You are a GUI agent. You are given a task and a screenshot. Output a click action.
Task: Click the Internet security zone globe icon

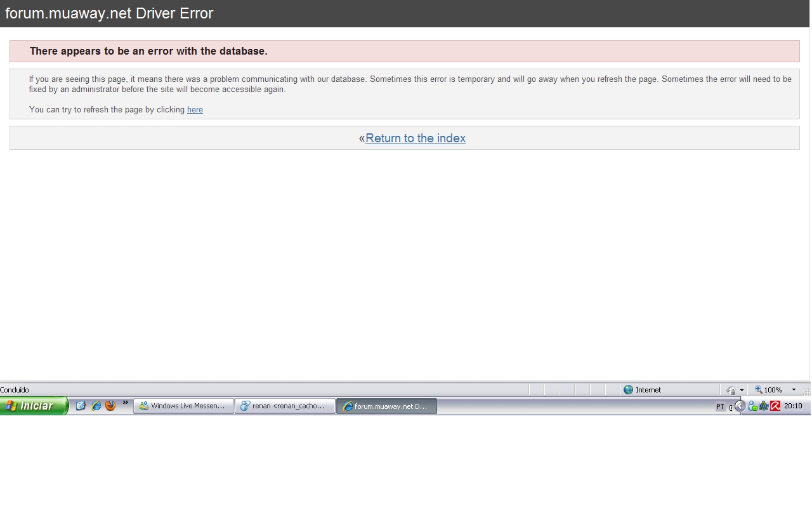tap(628, 390)
